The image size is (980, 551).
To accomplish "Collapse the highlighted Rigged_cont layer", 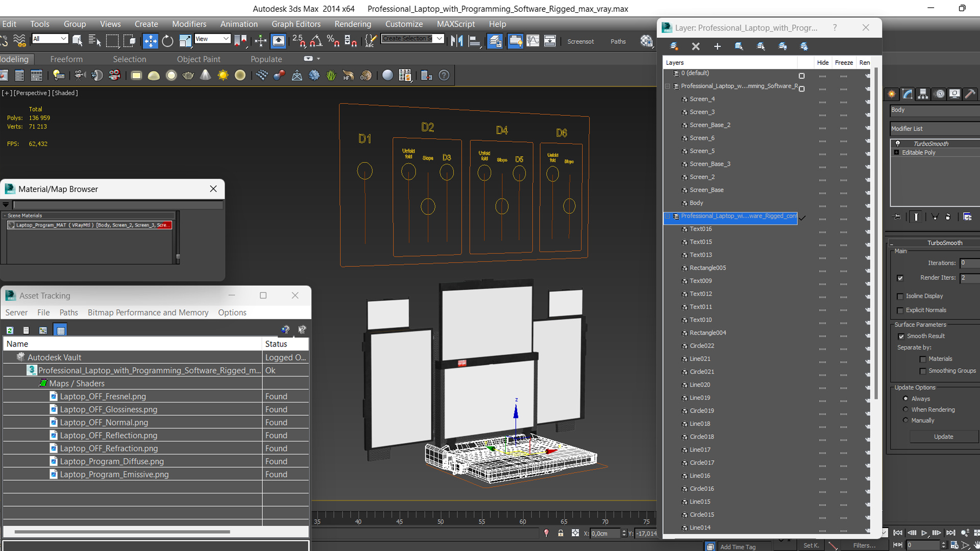I will pos(667,216).
